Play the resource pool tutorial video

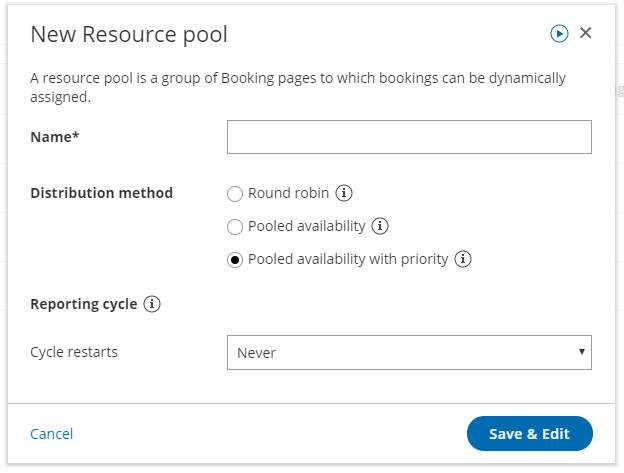tap(559, 34)
